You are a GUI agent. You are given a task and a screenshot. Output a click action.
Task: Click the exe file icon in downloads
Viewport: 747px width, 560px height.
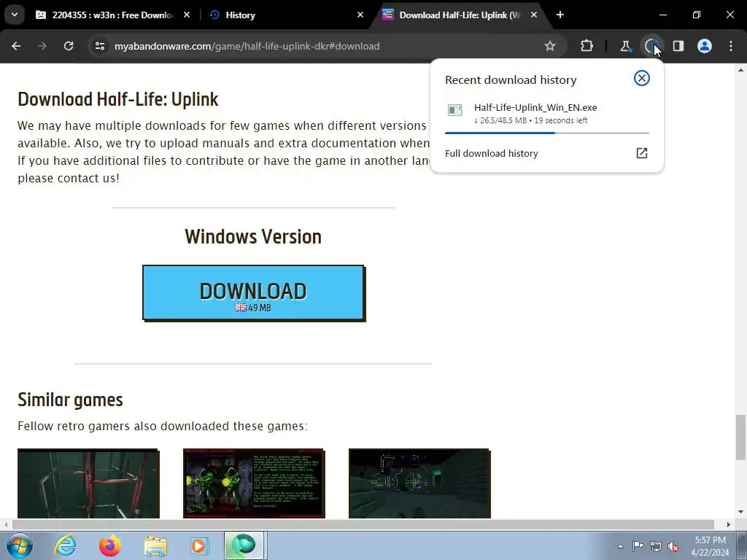point(455,111)
